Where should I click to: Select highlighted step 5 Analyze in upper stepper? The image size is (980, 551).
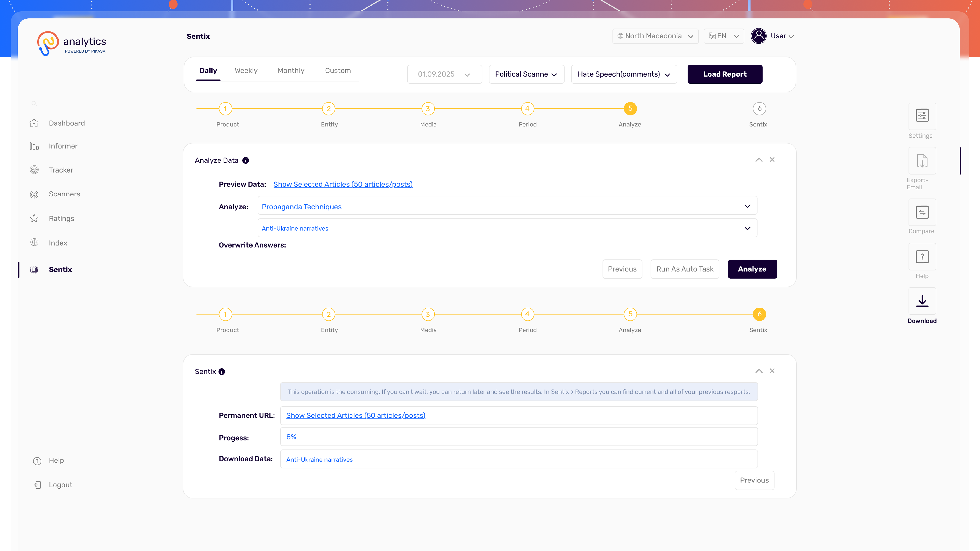[630, 109]
